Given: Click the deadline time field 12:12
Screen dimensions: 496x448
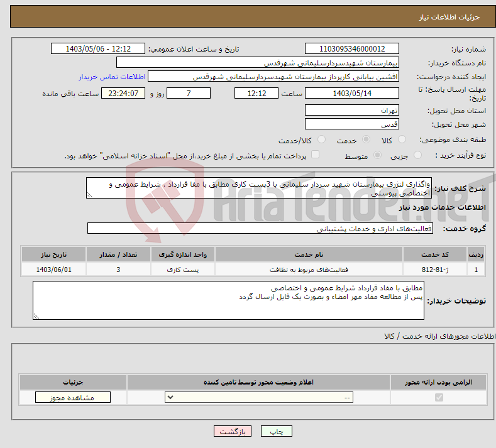Looking at the screenshot, I should tap(256, 93).
